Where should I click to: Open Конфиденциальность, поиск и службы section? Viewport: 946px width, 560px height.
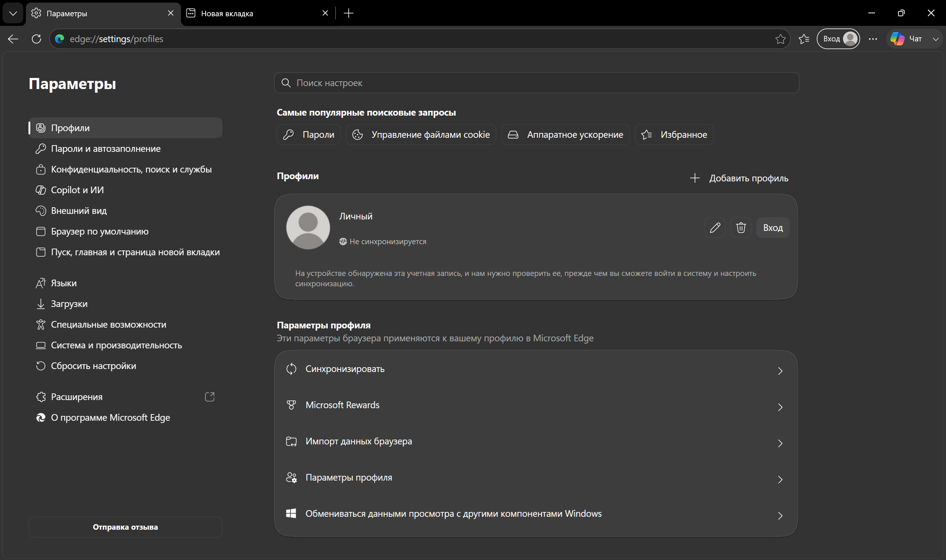[x=125, y=170]
